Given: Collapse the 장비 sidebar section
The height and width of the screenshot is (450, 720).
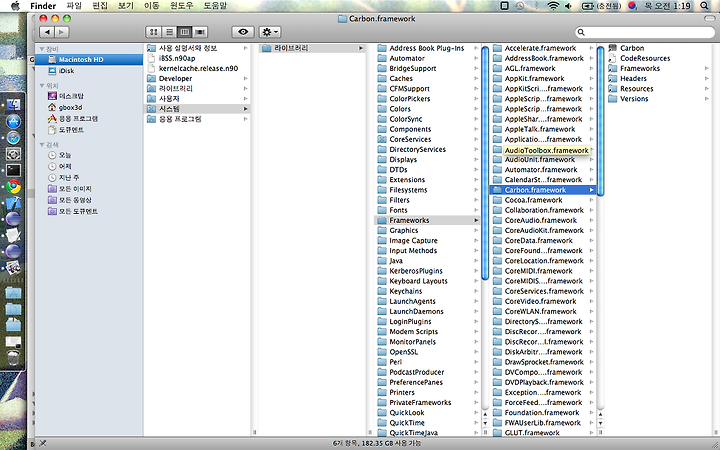Looking at the screenshot, I should pyautogui.click(x=42, y=49).
